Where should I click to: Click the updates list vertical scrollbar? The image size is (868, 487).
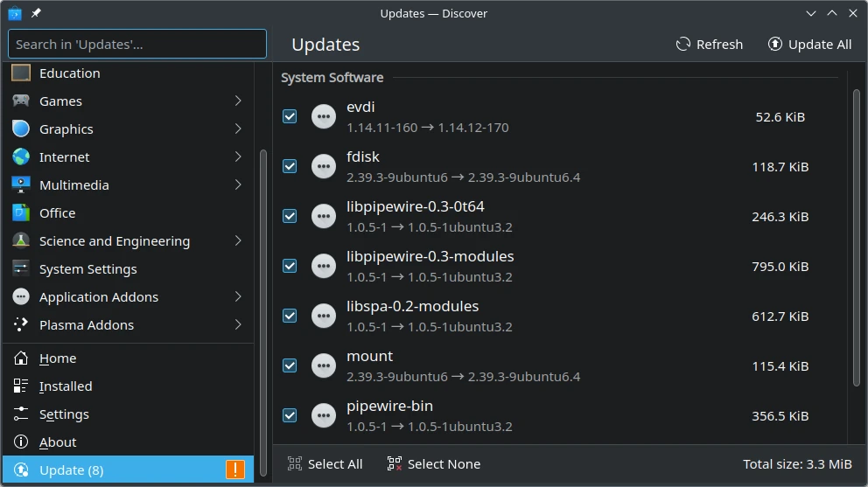tap(856, 236)
